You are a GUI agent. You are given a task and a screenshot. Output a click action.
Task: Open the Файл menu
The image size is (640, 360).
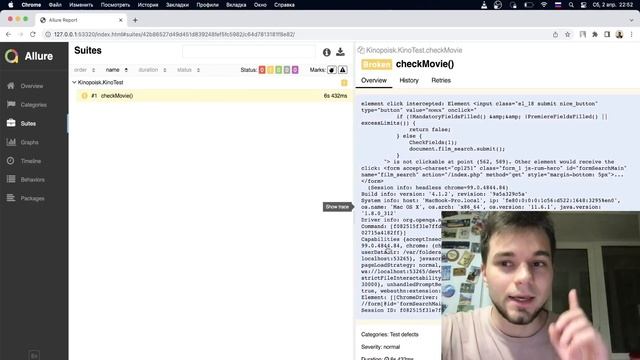[55, 5]
